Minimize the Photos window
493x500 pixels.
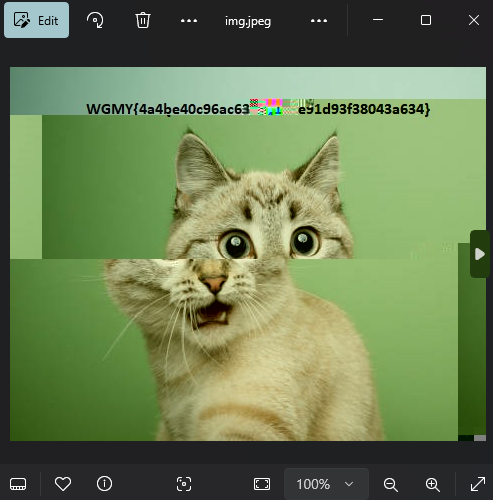[378, 20]
